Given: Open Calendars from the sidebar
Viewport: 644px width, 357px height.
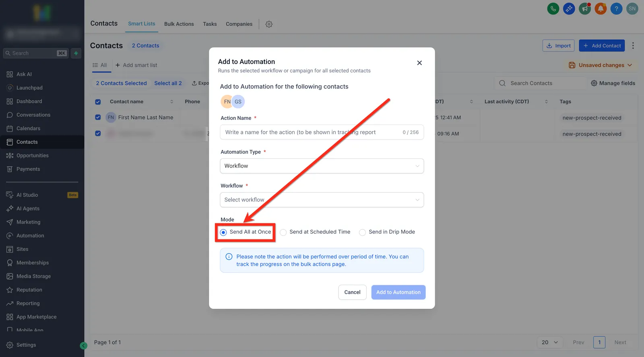Looking at the screenshot, I should tap(28, 128).
